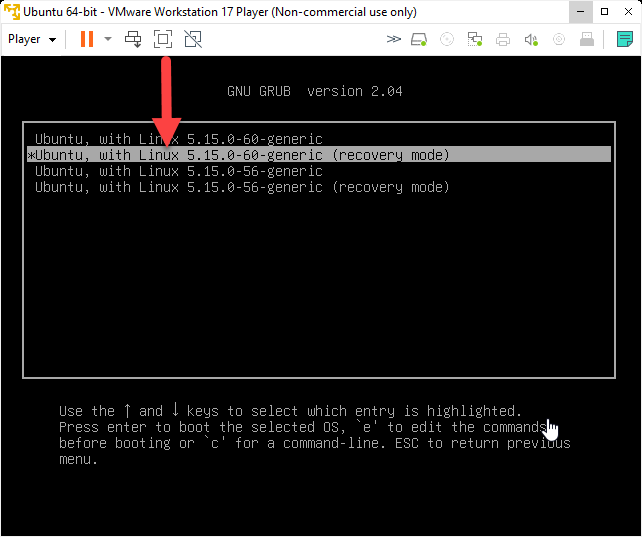Click the double chevron toolbar expander
The width and height of the screenshot is (642, 537).
[393, 39]
